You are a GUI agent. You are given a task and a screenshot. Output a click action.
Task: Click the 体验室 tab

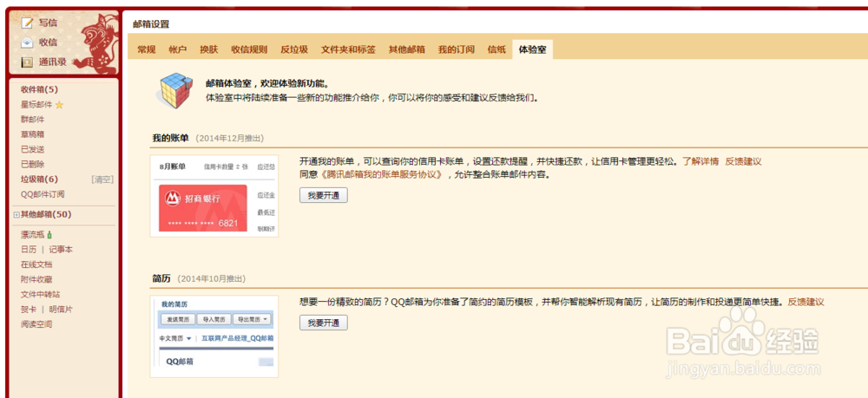pyautogui.click(x=533, y=49)
